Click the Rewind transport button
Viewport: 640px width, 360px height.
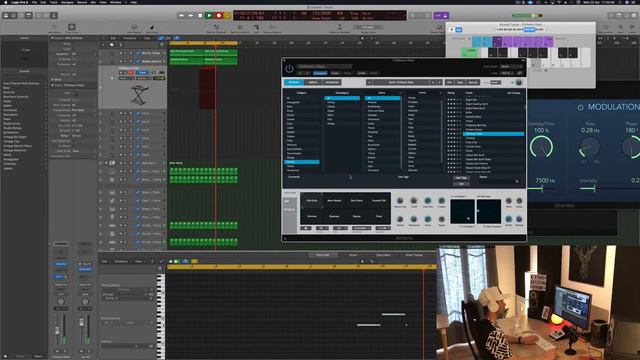point(182,16)
